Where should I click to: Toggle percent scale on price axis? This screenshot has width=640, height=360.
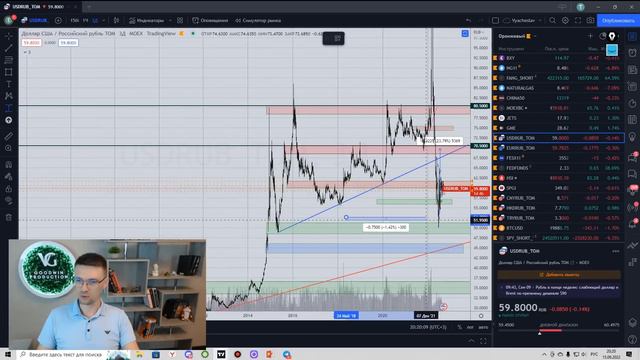coord(460,327)
